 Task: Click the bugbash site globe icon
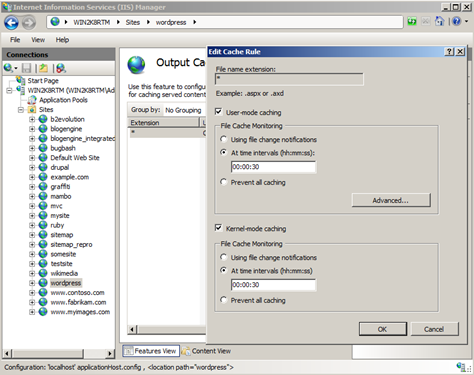coord(43,148)
